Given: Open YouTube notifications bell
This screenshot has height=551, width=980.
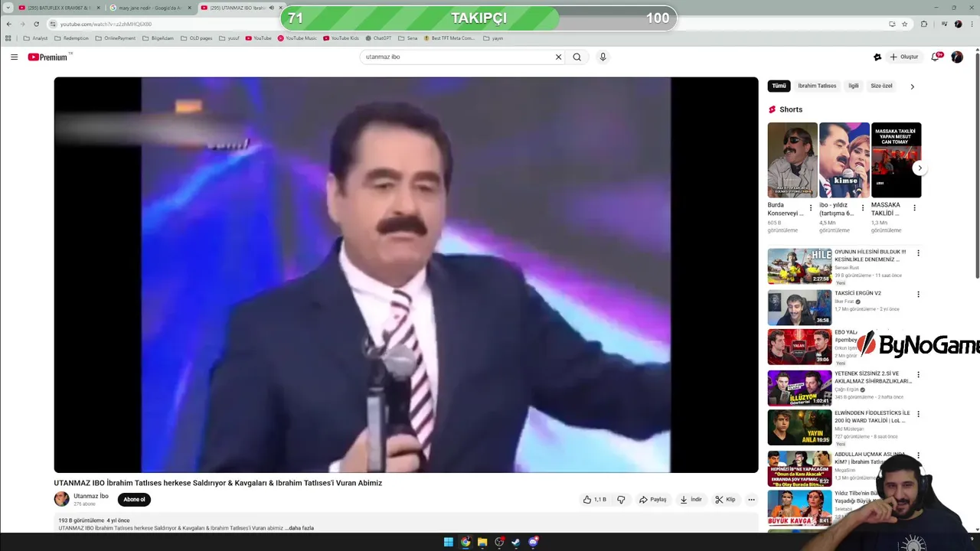Looking at the screenshot, I should (x=936, y=57).
